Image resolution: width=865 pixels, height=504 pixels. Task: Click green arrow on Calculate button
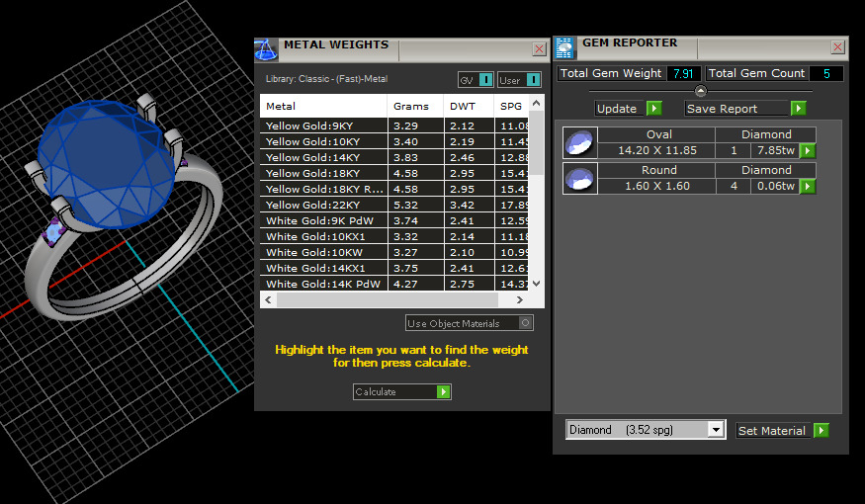pos(443,391)
